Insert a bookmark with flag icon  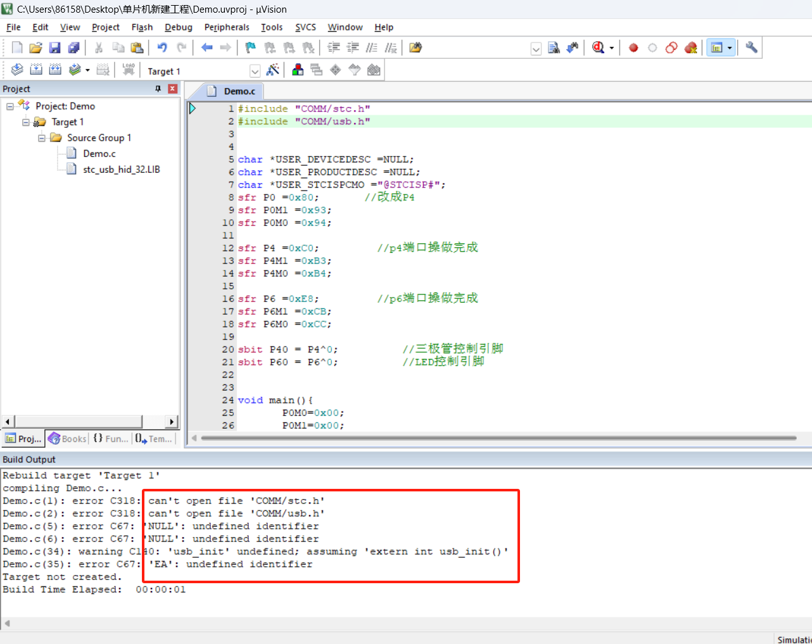[x=251, y=47]
